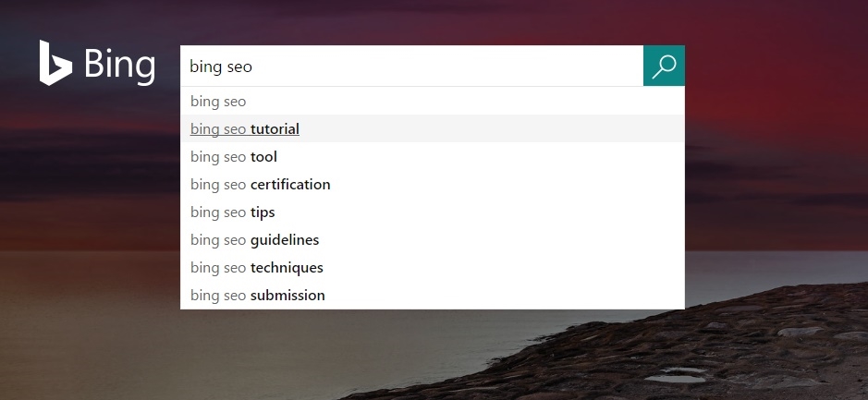
Task: Click the bold word "tutorial" in suggestions
Action: [x=275, y=129]
